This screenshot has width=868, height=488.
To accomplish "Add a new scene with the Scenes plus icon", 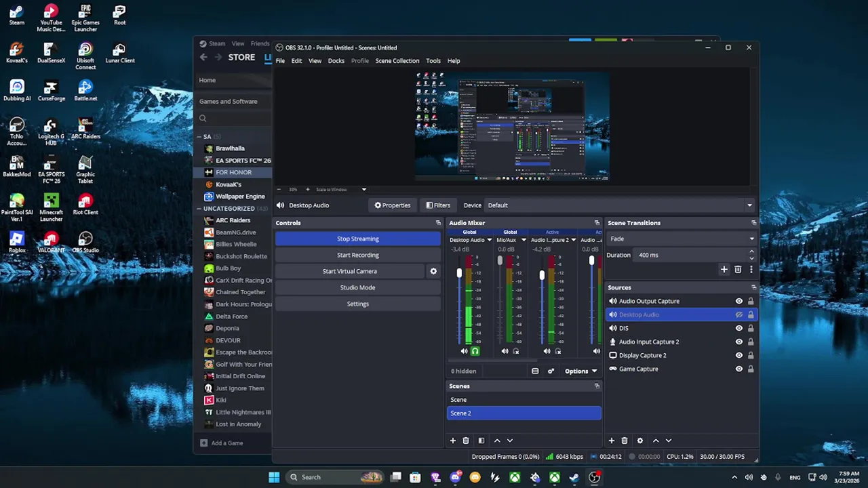I will pos(453,441).
